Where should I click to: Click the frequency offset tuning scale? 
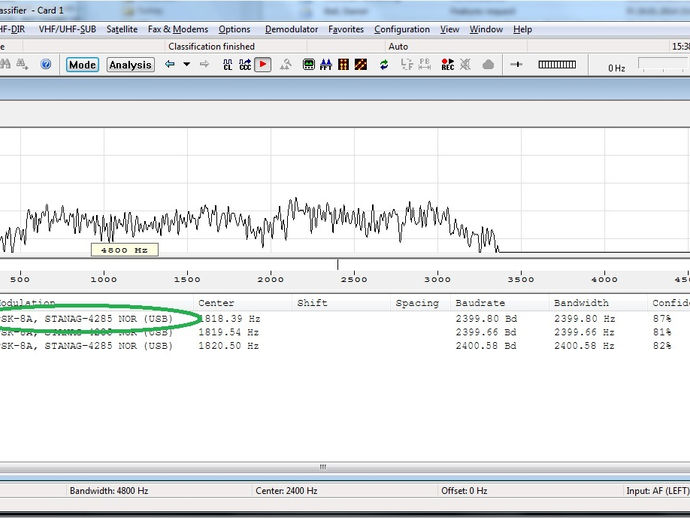coord(663,64)
